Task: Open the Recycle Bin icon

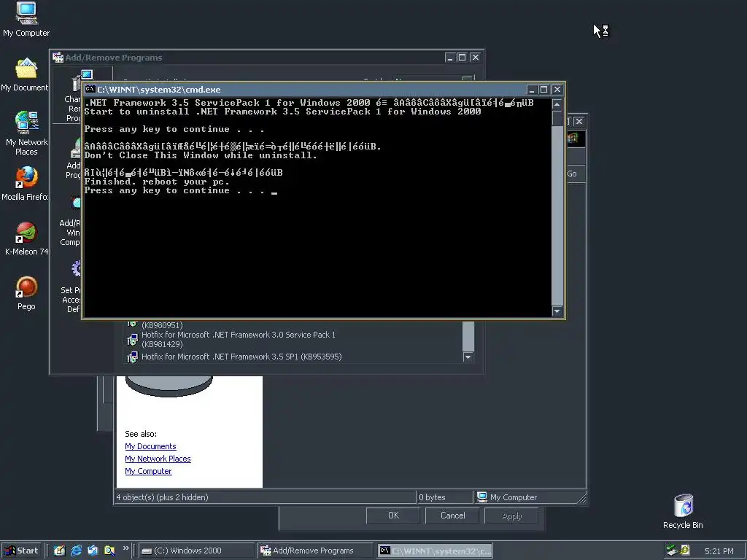Action: (683, 506)
